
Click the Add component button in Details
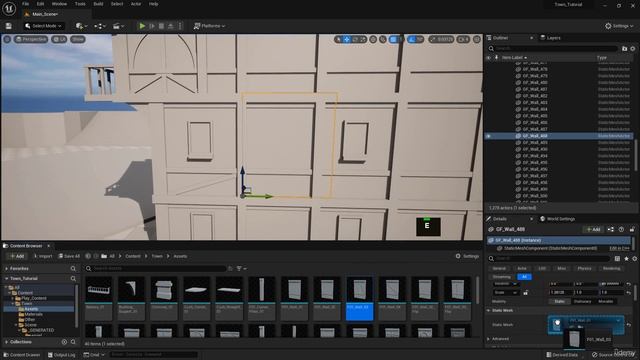(593, 229)
